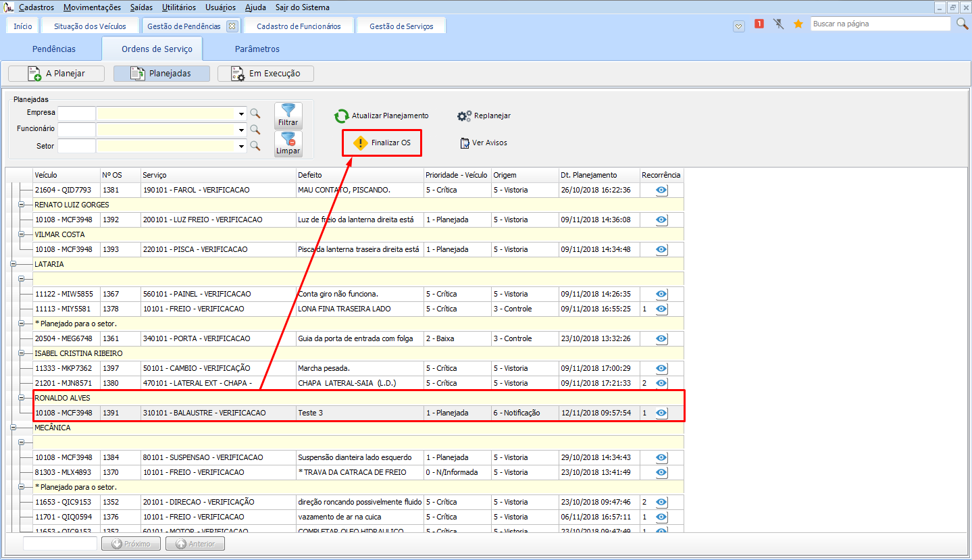Open the Movimentações menu
The image size is (972, 560).
[x=93, y=7]
